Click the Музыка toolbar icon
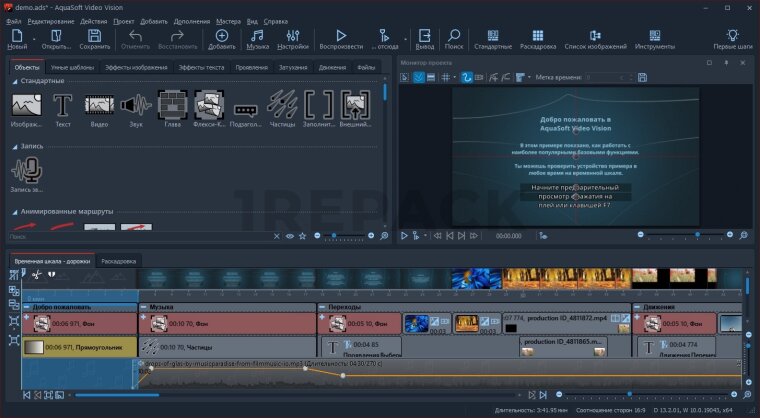The image size is (760, 418). tap(257, 39)
